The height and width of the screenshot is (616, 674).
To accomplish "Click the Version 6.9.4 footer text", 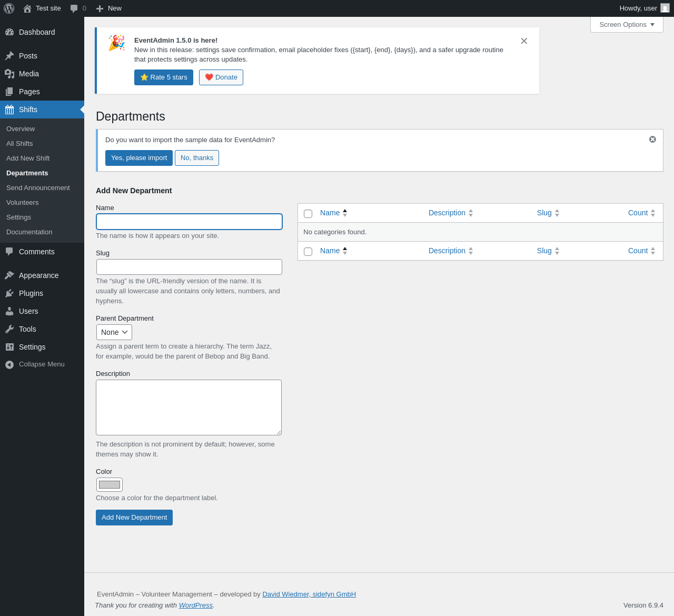I will point(643,605).
